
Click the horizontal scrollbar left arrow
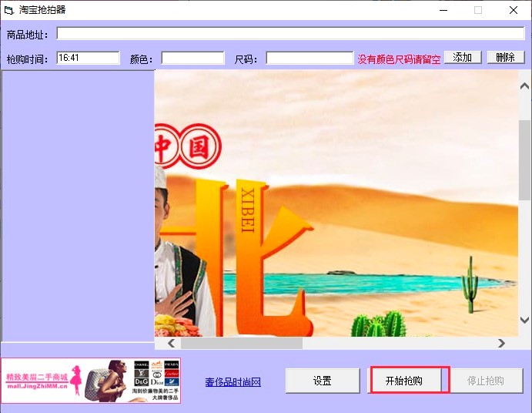tap(172, 344)
